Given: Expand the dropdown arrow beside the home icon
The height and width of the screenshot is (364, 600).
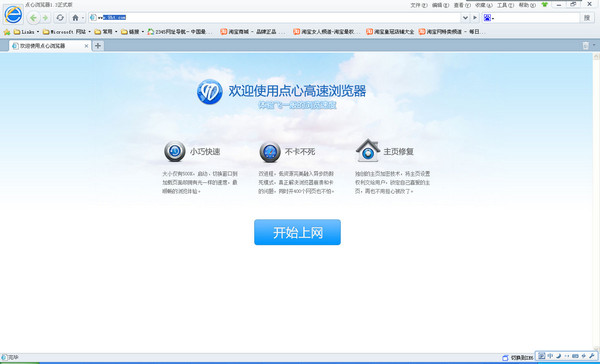Looking at the screenshot, I should coord(83,18).
